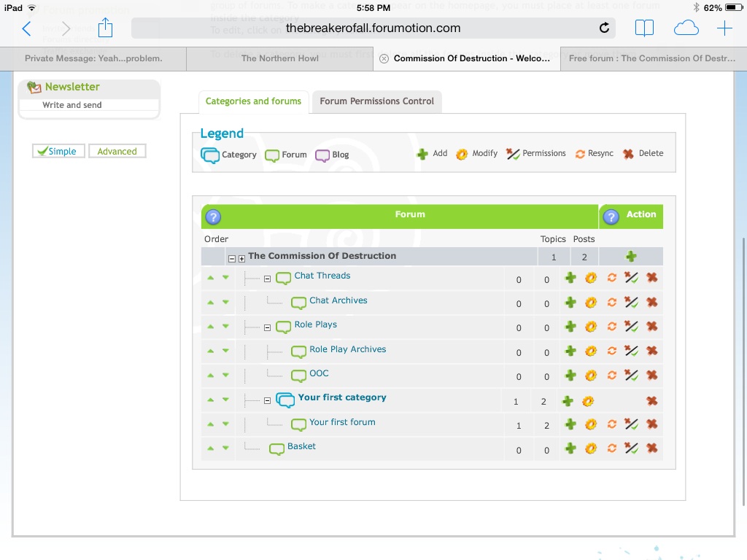The width and height of the screenshot is (747, 560).
Task: Add forum to The Commission Of Destruction
Action: click(x=631, y=257)
